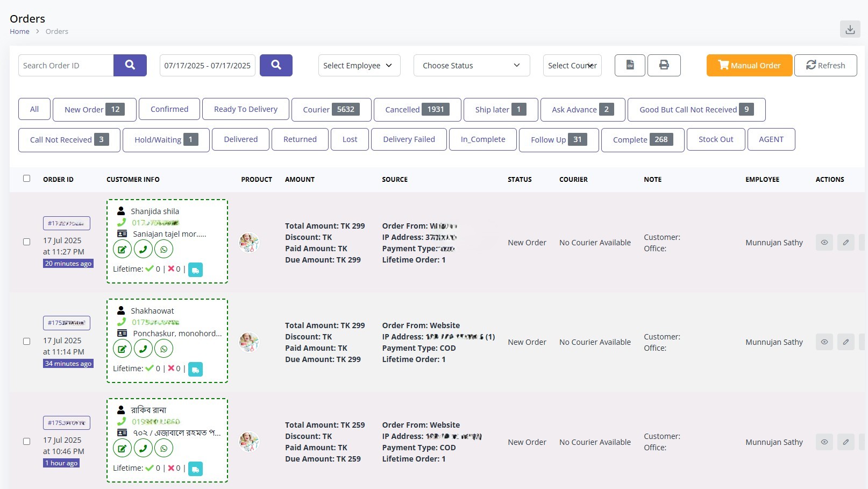Open the Select Employee dropdown

click(358, 65)
